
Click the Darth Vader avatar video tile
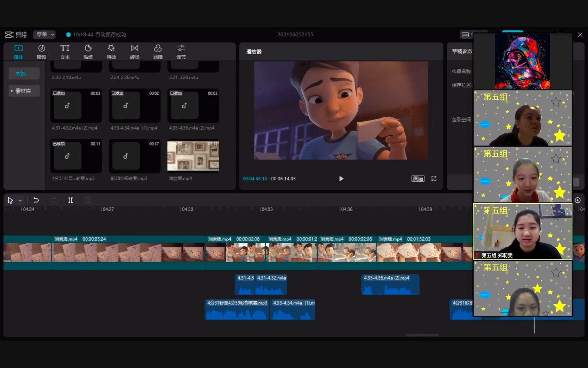(522, 61)
